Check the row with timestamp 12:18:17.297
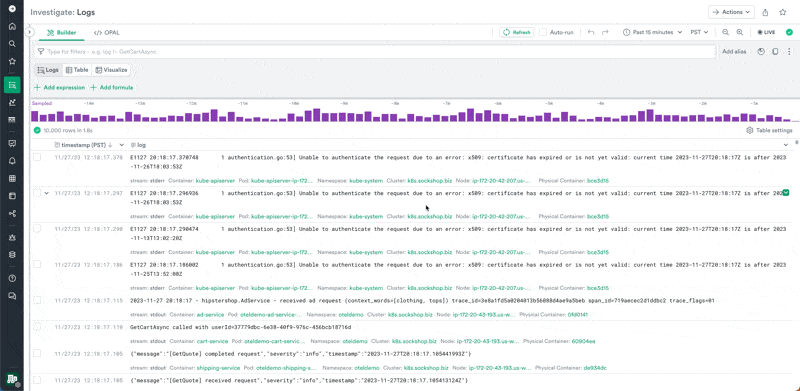The height and width of the screenshot is (391, 800). coord(37,193)
